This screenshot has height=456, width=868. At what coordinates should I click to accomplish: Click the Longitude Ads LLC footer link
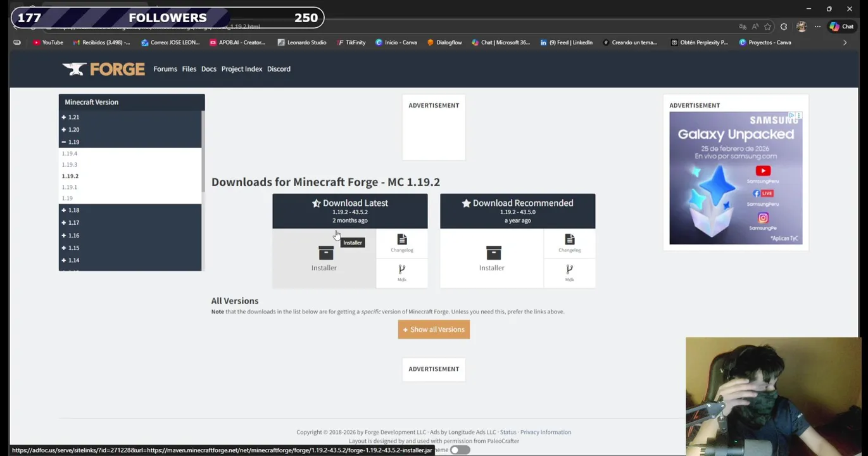(472, 432)
